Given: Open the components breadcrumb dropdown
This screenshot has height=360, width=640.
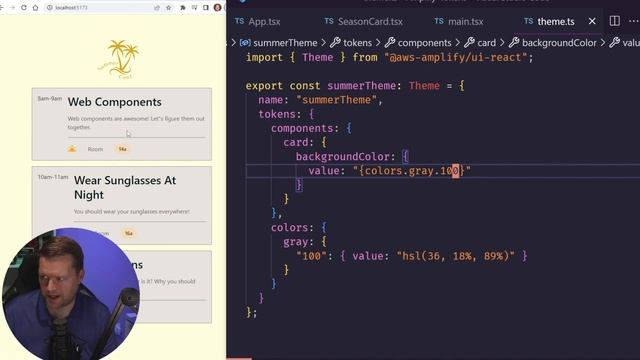Looking at the screenshot, I should click(x=418, y=43).
